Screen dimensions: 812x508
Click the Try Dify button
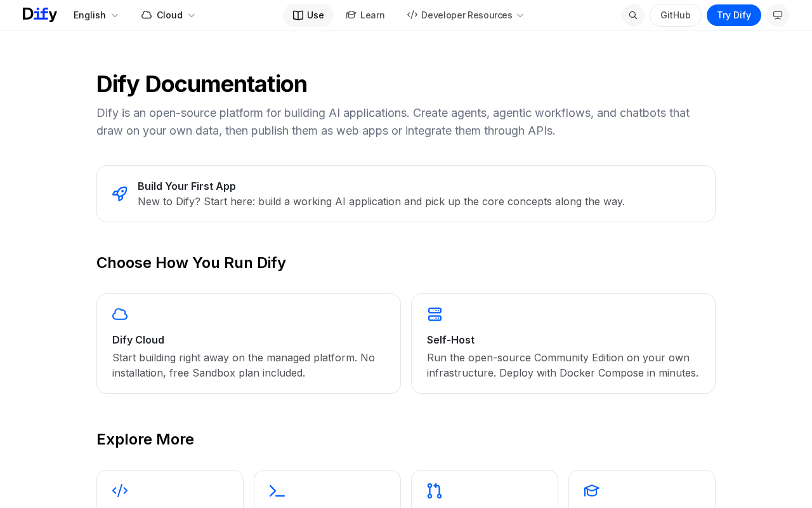[x=734, y=15]
